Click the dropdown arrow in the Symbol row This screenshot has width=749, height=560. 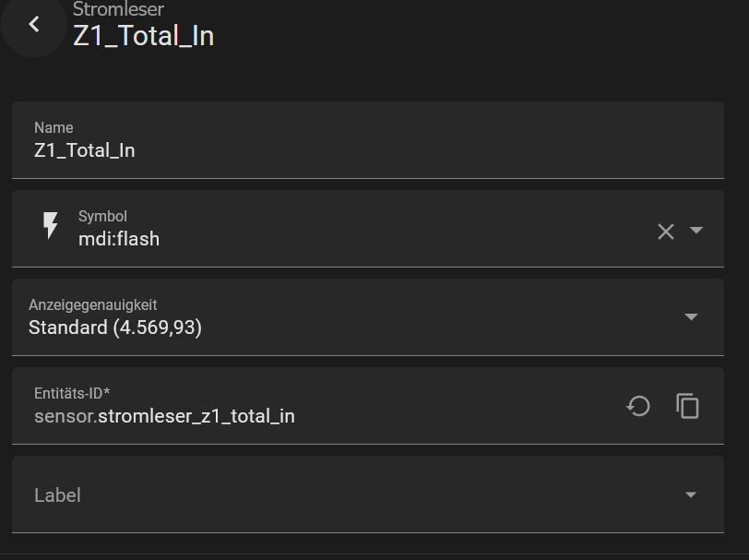[x=697, y=230]
